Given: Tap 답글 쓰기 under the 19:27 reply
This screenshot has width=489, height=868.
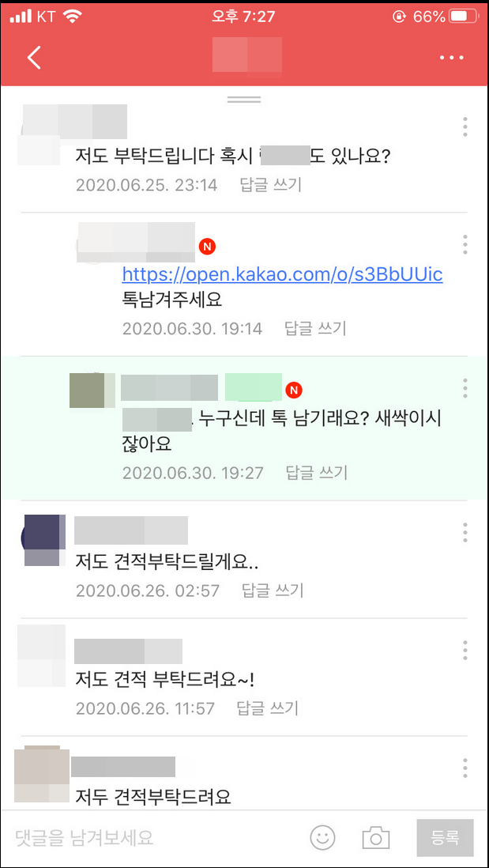Looking at the screenshot, I should coord(317,473).
